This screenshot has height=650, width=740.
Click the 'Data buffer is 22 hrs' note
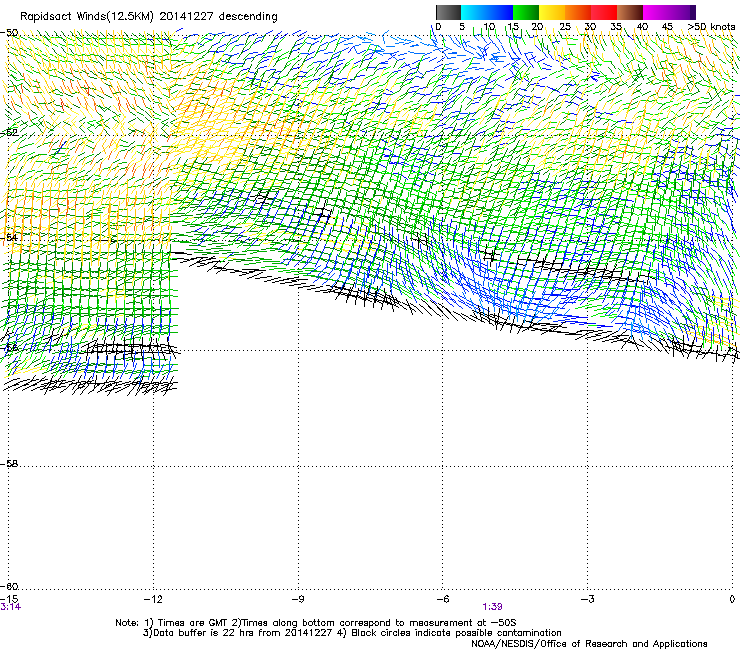click(352, 633)
